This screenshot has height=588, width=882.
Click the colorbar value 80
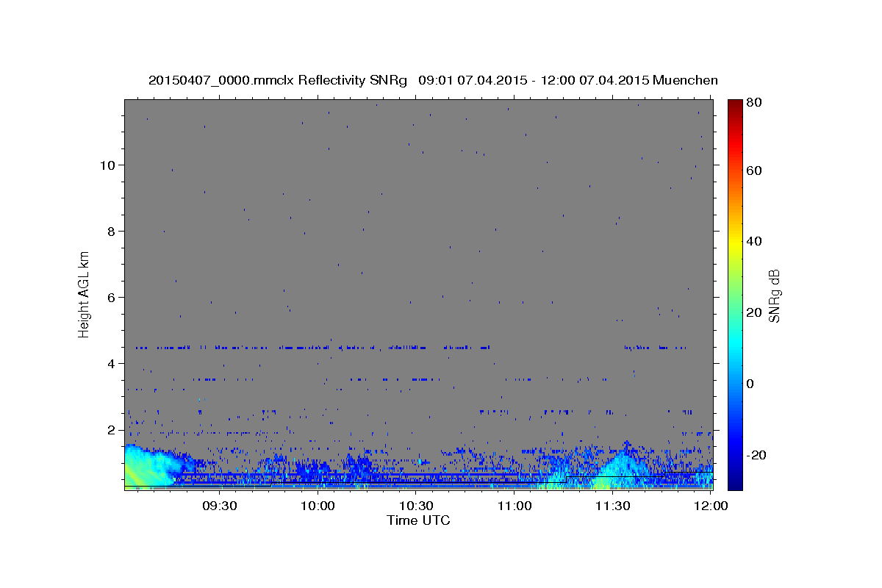(753, 103)
